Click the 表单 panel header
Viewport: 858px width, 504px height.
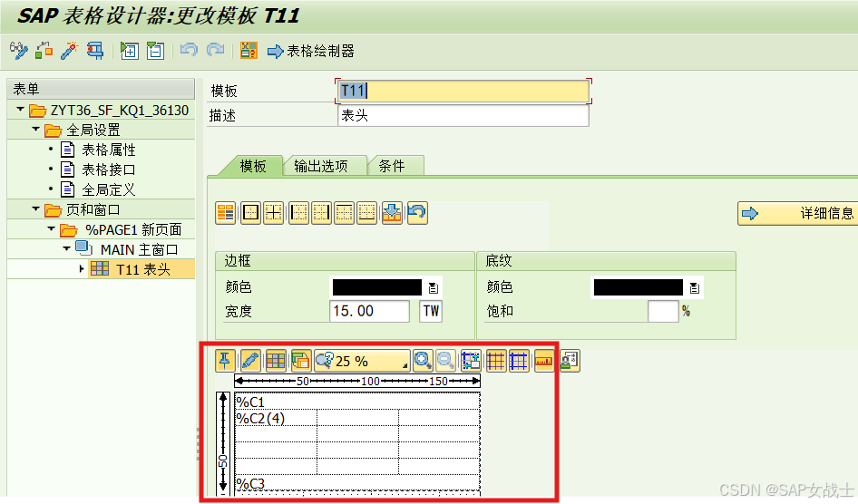101,89
